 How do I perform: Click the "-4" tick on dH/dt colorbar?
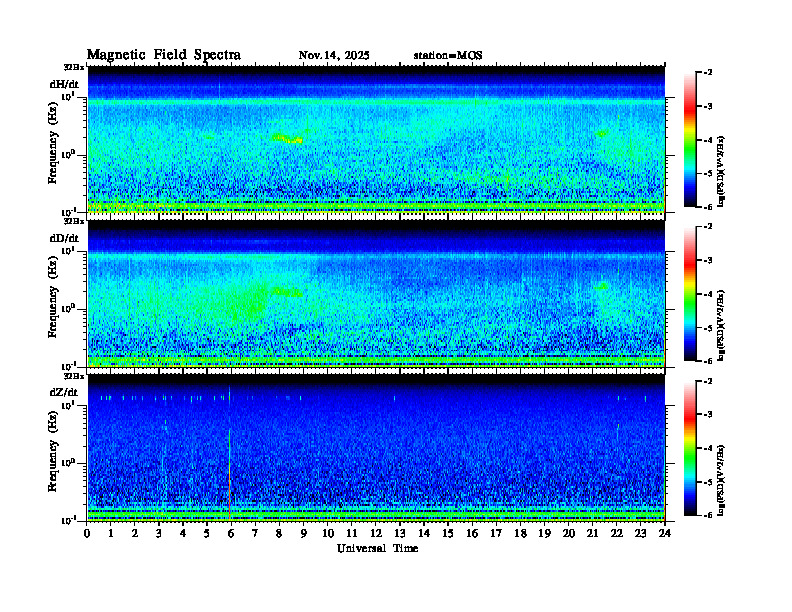708,140
